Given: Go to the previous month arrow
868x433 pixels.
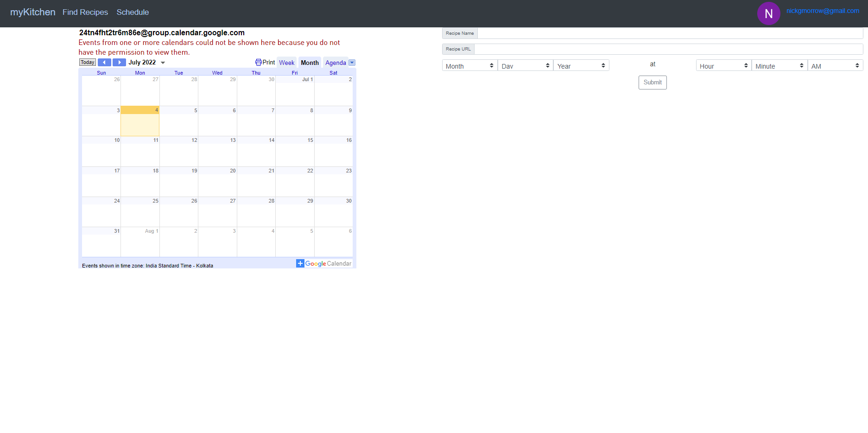Looking at the screenshot, I should click(104, 62).
